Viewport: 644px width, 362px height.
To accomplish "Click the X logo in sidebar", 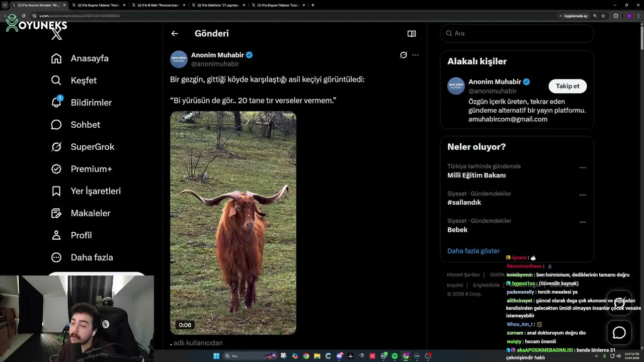I will pyautogui.click(x=57, y=35).
